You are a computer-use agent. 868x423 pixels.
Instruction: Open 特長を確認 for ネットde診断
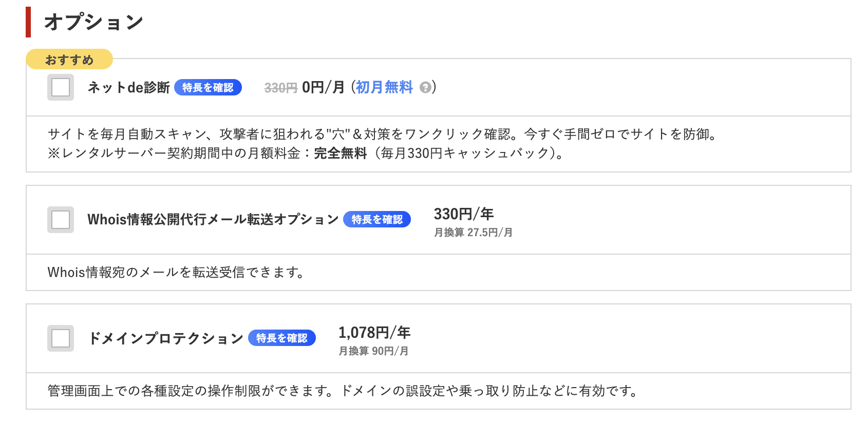click(x=207, y=88)
